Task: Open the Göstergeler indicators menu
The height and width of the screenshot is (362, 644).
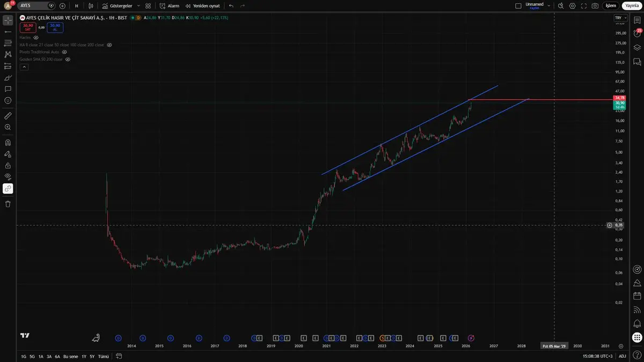Action: pyautogui.click(x=118, y=5)
